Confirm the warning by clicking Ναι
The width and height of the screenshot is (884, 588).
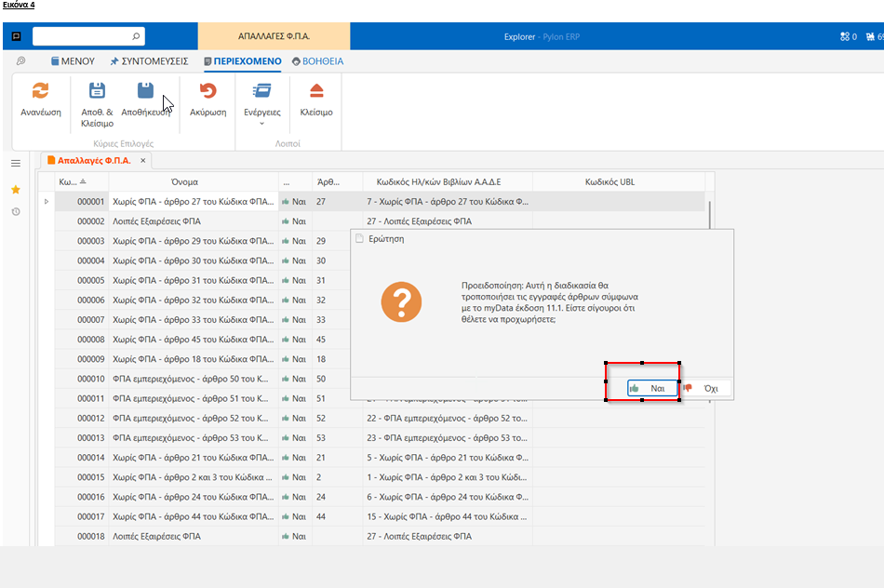point(652,388)
